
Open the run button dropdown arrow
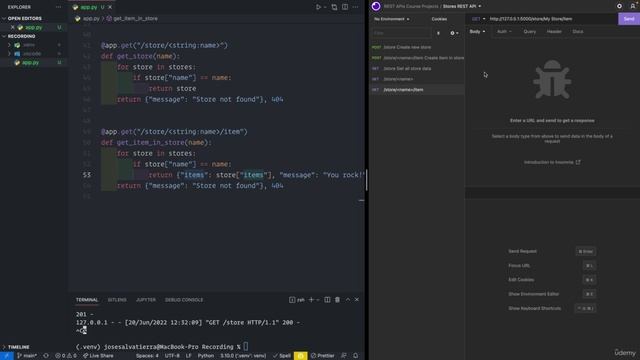[x=325, y=7]
